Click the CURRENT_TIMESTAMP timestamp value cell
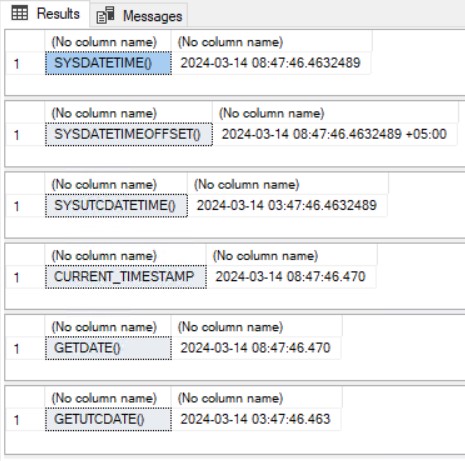Viewport: 465px width, 461px height. coord(291,277)
